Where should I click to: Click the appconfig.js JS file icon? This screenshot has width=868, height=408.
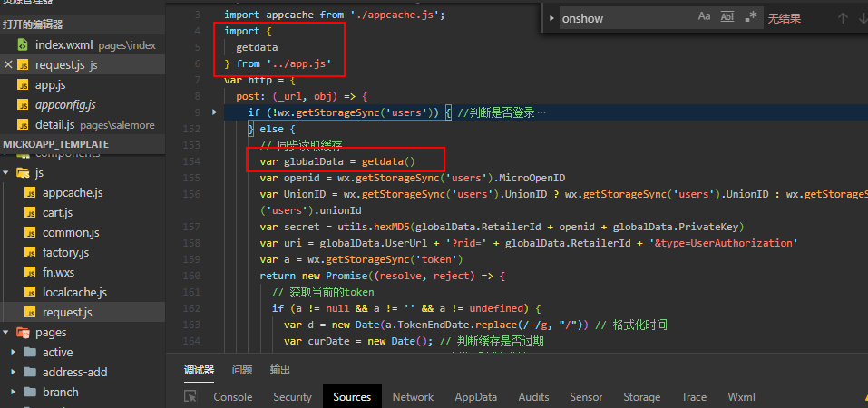click(23, 104)
